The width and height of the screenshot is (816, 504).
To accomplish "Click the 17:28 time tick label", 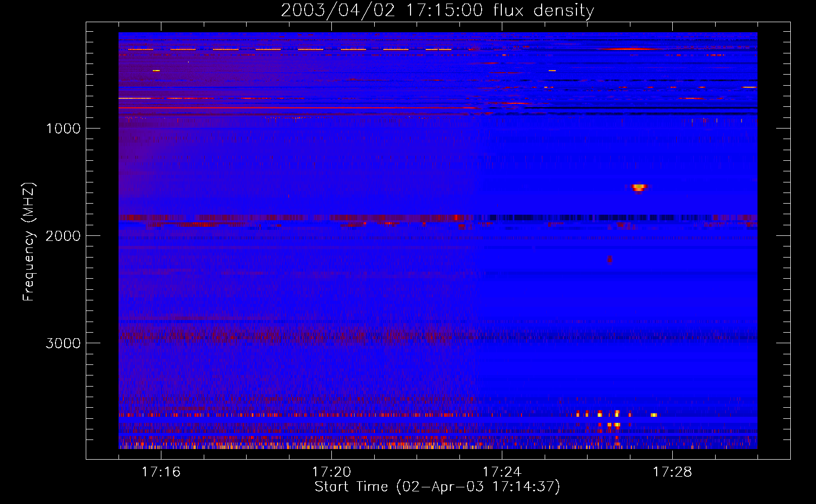I will pos(672,472).
